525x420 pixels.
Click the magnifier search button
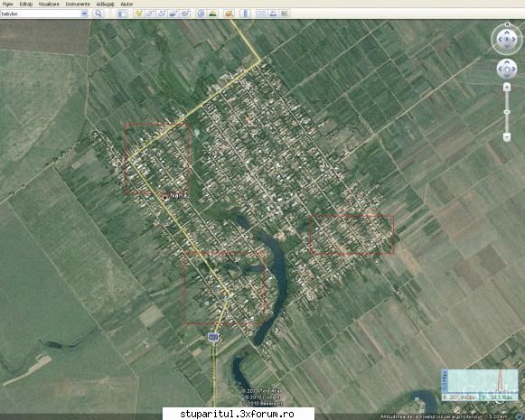coord(98,14)
